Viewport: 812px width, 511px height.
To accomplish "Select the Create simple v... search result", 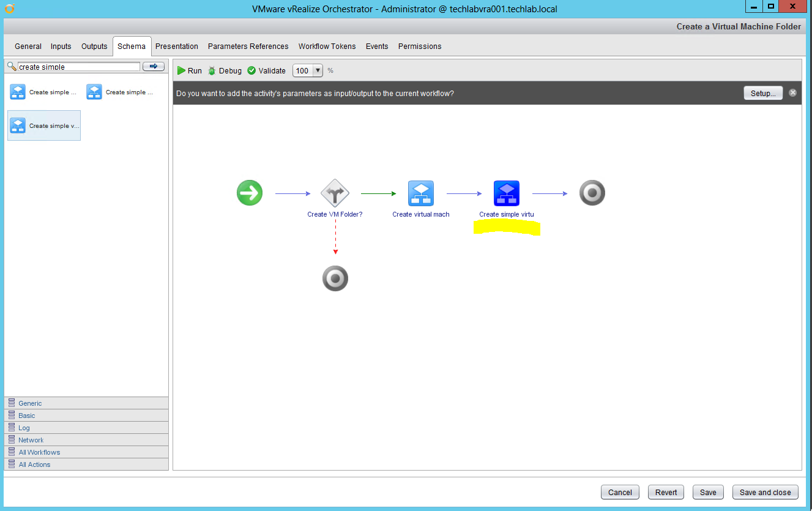I will [44, 125].
